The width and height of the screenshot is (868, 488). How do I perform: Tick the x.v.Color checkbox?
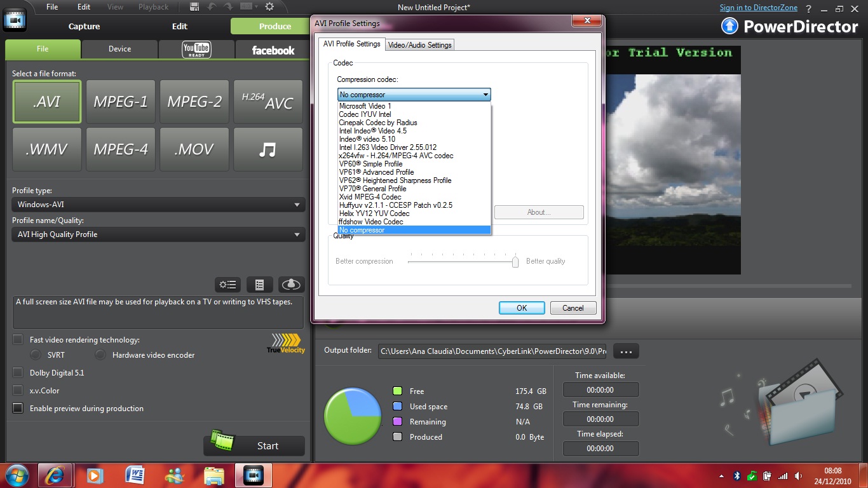click(x=18, y=391)
